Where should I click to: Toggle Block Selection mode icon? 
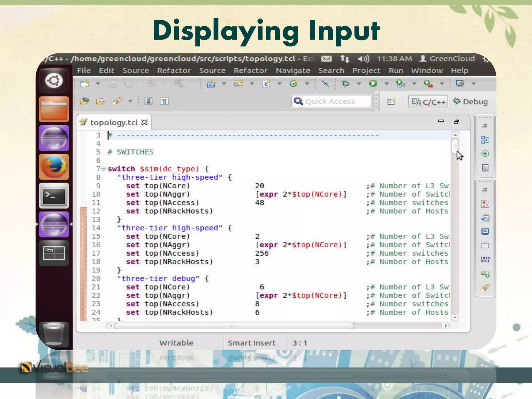148,101
